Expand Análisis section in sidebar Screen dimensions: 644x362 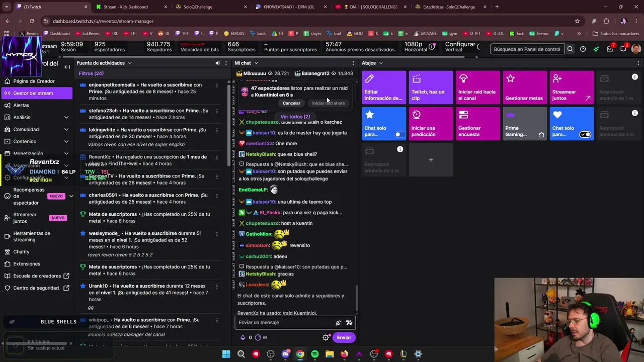[66, 117]
